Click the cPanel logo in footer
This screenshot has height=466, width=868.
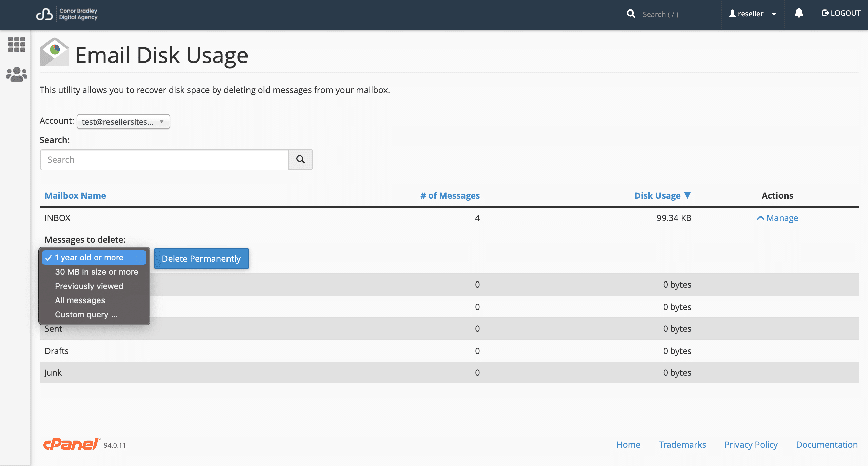(72, 444)
